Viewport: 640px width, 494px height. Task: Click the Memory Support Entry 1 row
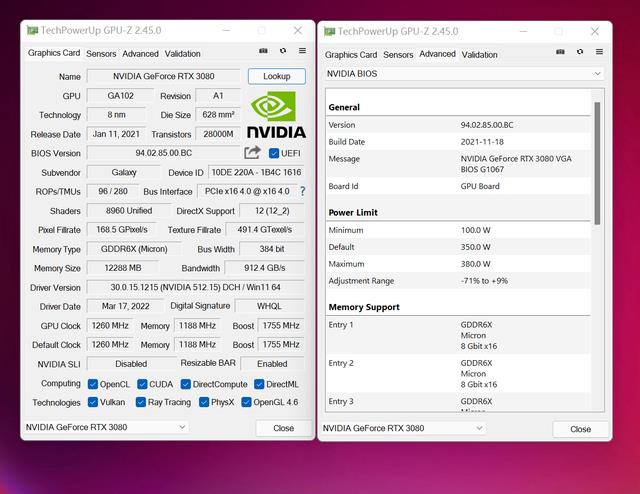pos(458,335)
